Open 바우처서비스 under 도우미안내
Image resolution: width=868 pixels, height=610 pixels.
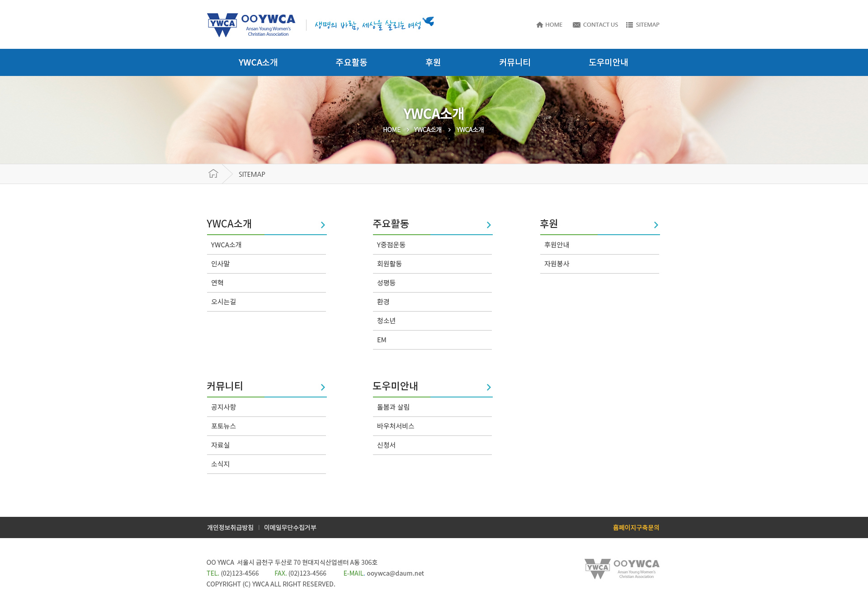click(395, 426)
